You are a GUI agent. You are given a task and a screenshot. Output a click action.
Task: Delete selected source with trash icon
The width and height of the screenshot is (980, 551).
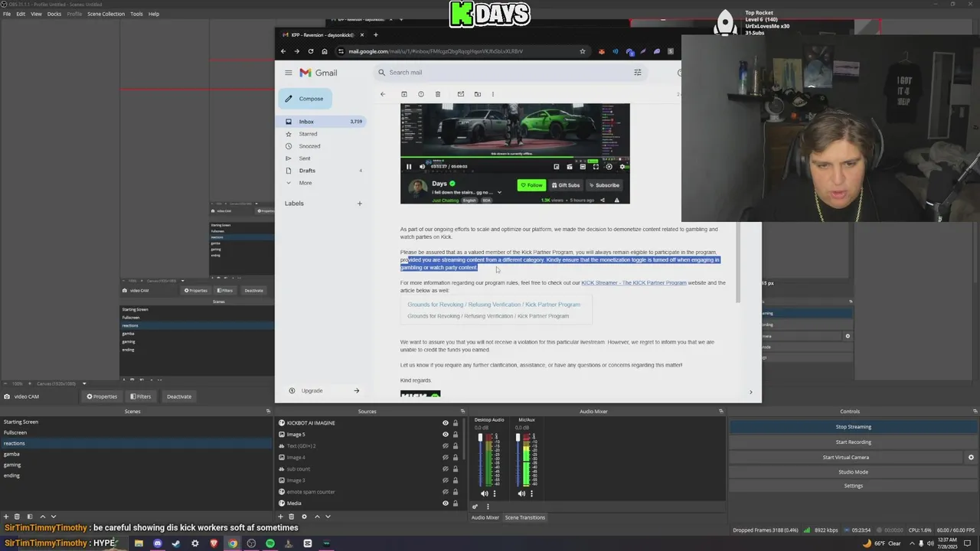click(x=291, y=517)
